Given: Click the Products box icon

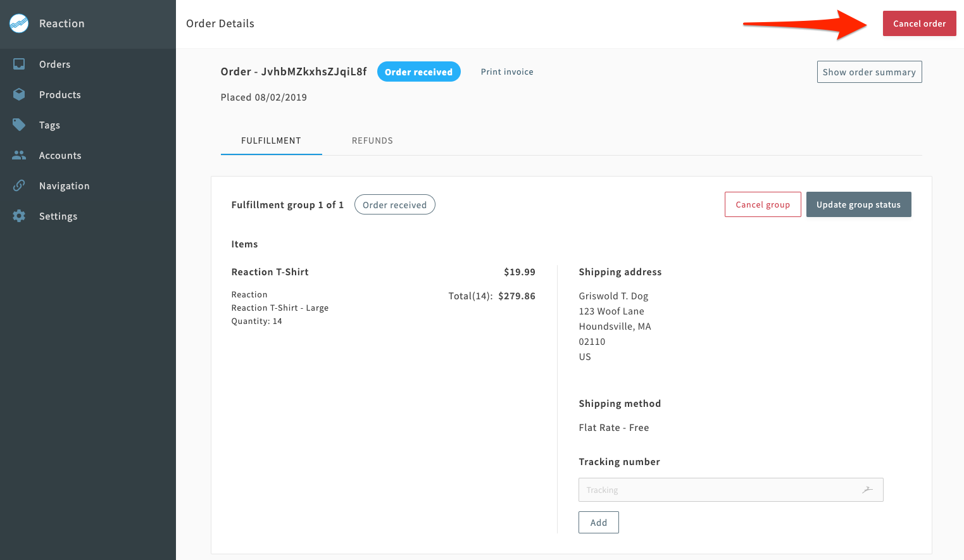Looking at the screenshot, I should point(19,94).
